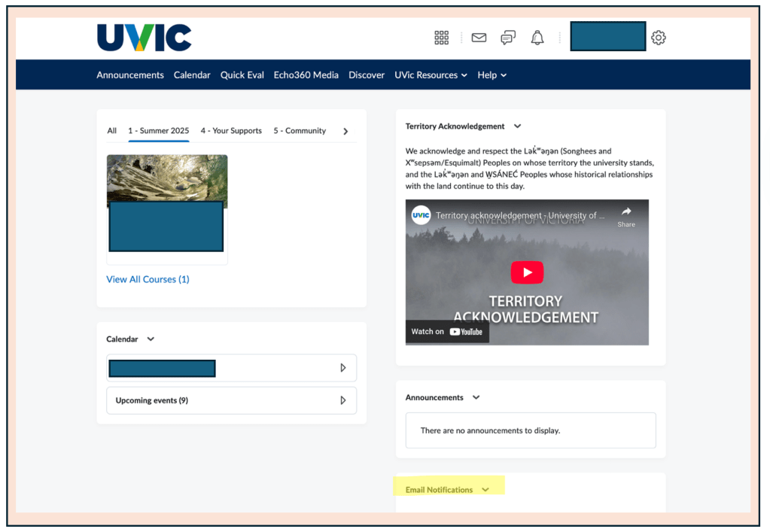Open the update alerts bell icon

click(537, 38)
